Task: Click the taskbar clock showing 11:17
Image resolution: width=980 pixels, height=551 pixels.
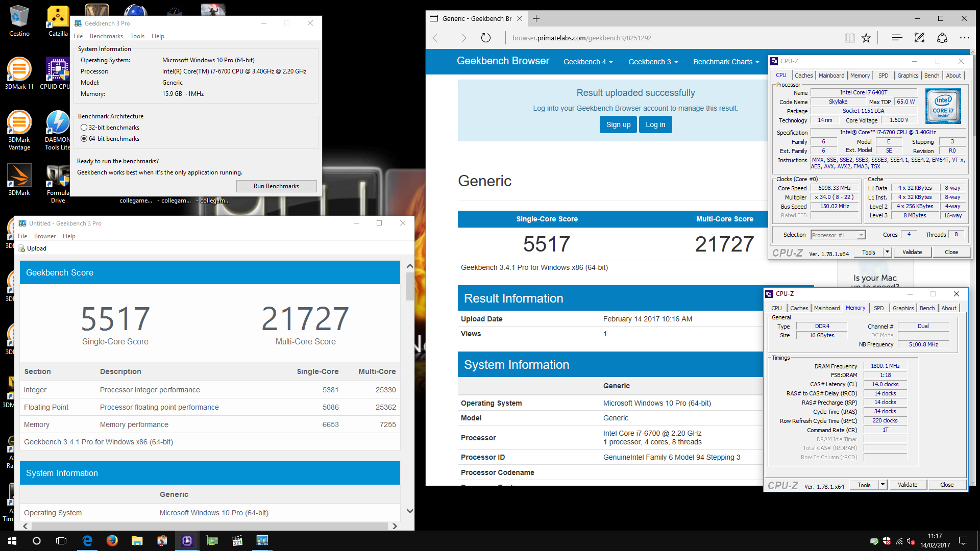Action: click(935, 541)
